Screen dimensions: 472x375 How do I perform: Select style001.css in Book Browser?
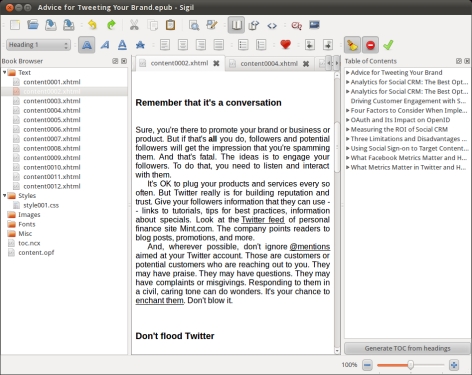41,205
